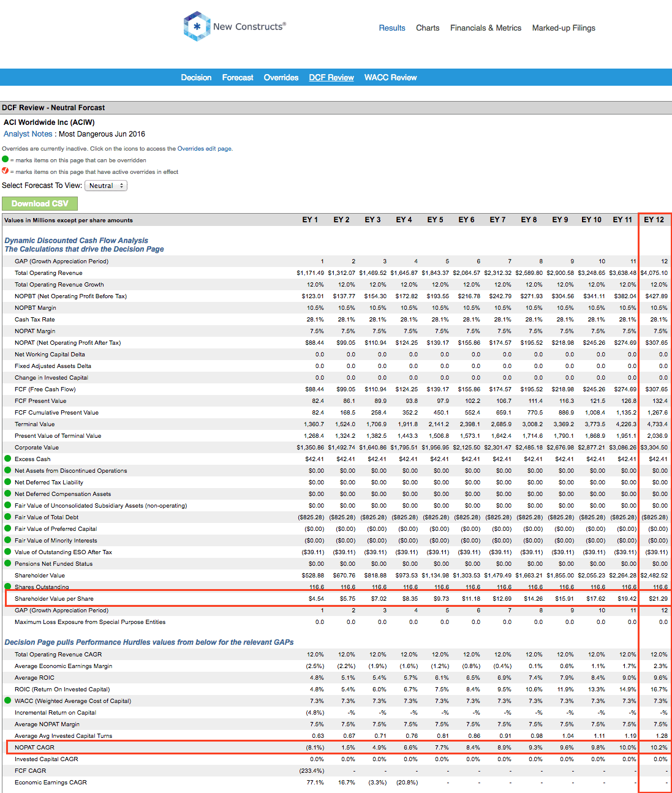Click the FCF Present Value row label
The width and height of the screenshot is (672, 793).
(40, 400)
